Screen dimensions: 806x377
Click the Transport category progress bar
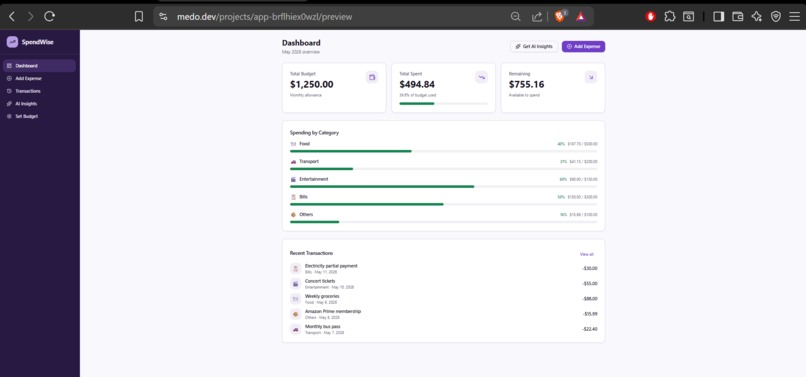(444, 169)
